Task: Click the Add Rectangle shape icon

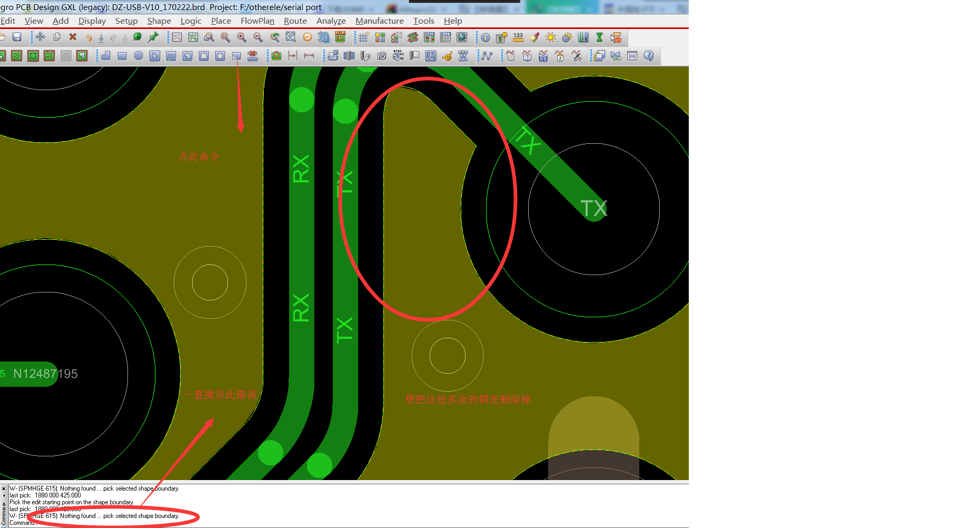Action: 122,56
